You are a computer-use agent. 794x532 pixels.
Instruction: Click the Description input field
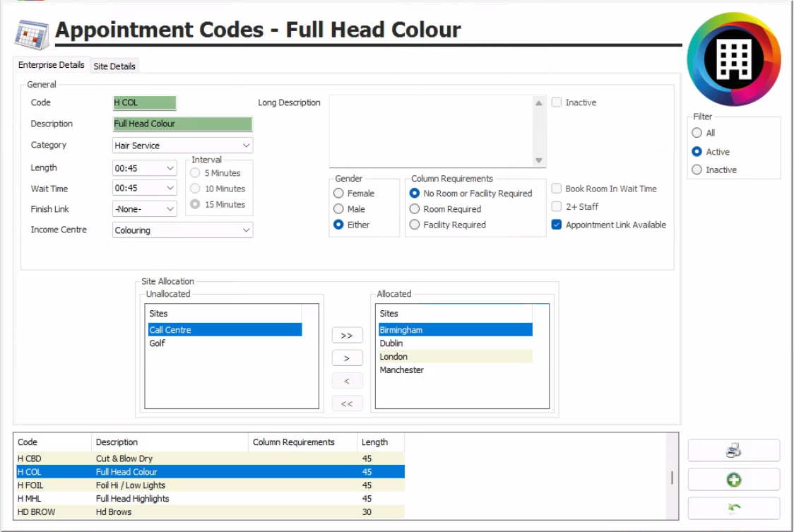pos(182,124)
